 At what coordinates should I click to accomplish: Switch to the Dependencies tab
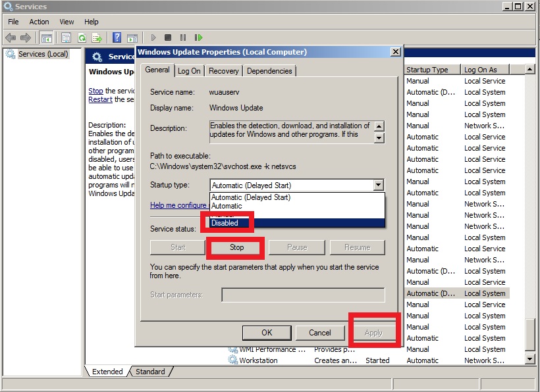tap(269, 71)
